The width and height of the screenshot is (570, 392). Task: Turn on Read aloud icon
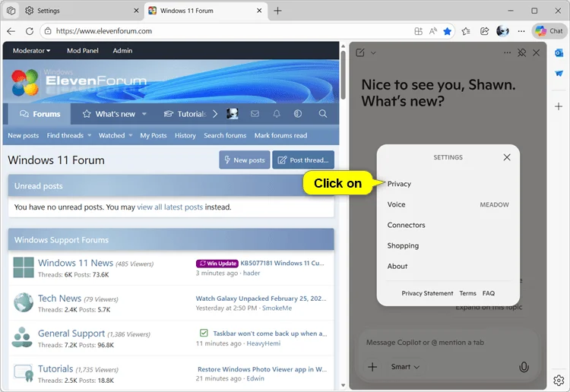click(432, 31)
